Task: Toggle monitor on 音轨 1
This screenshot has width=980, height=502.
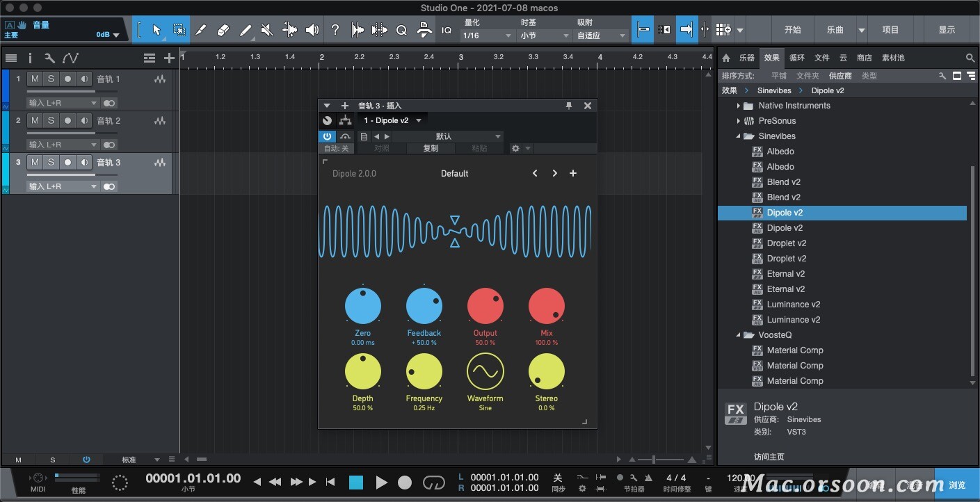Action: (x=84, y=79)
